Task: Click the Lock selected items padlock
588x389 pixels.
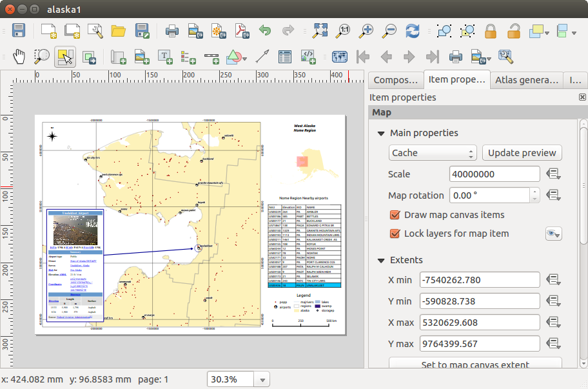Action: point(491,30)
